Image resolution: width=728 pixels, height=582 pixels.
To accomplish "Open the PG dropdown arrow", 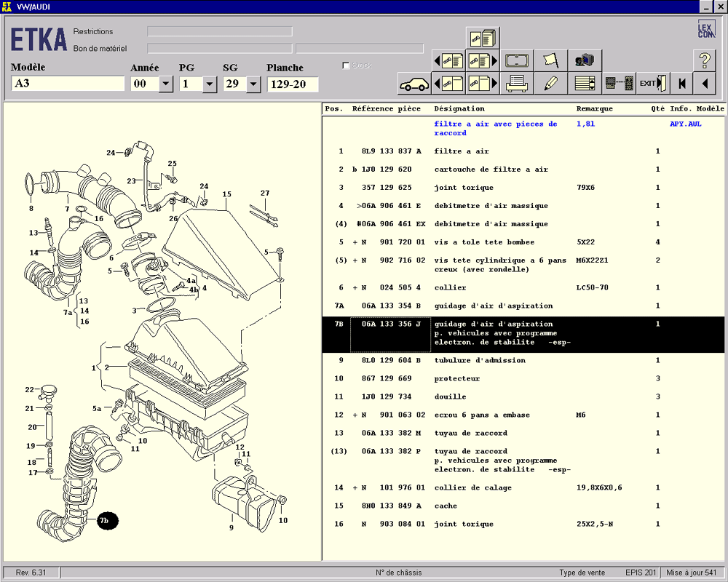I will [x=210, y=84].
